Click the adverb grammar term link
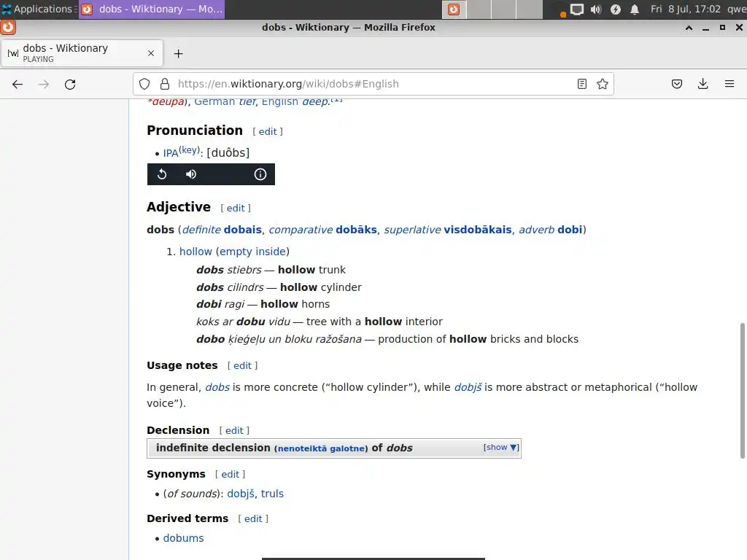 (x=536, y=230)
